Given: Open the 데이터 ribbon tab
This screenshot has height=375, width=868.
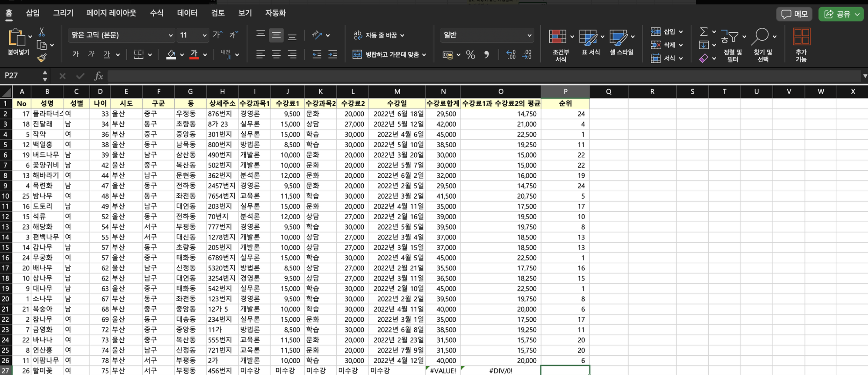Looking at the screenshot, I should tap(187, 13).
